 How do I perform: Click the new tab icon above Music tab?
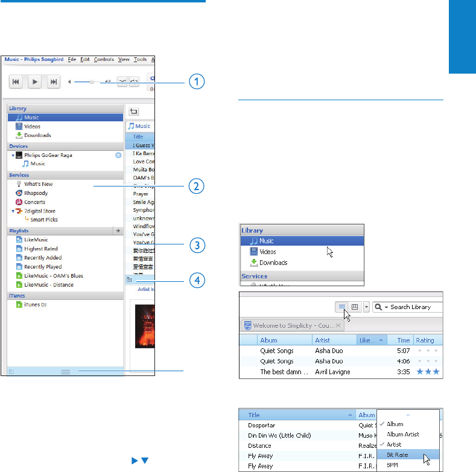click(x=133, y=112)
